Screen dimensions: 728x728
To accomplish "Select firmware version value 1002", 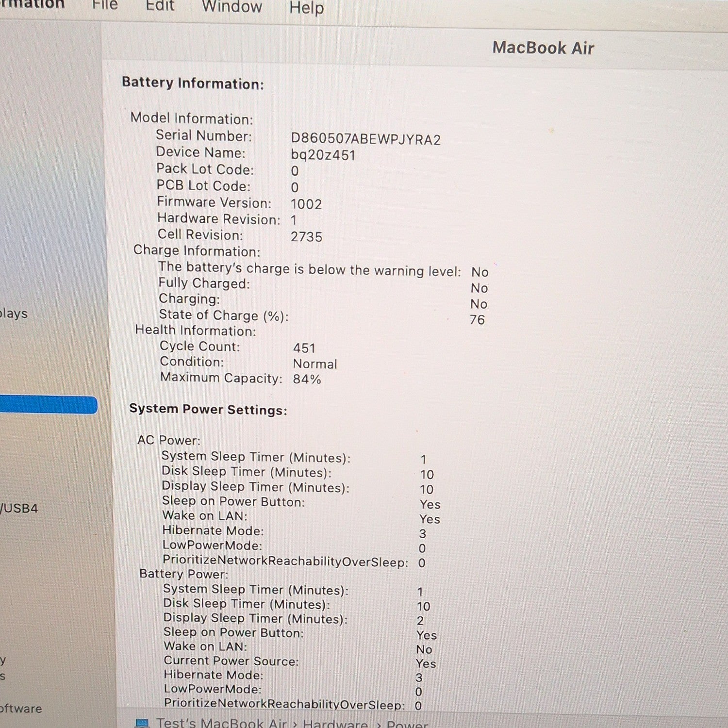I will click(x=306, y=204).
